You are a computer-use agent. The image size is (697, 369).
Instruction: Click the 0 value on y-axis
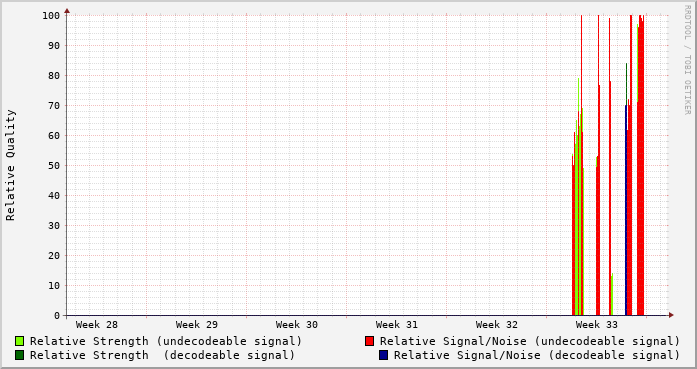tap(57, 316)
